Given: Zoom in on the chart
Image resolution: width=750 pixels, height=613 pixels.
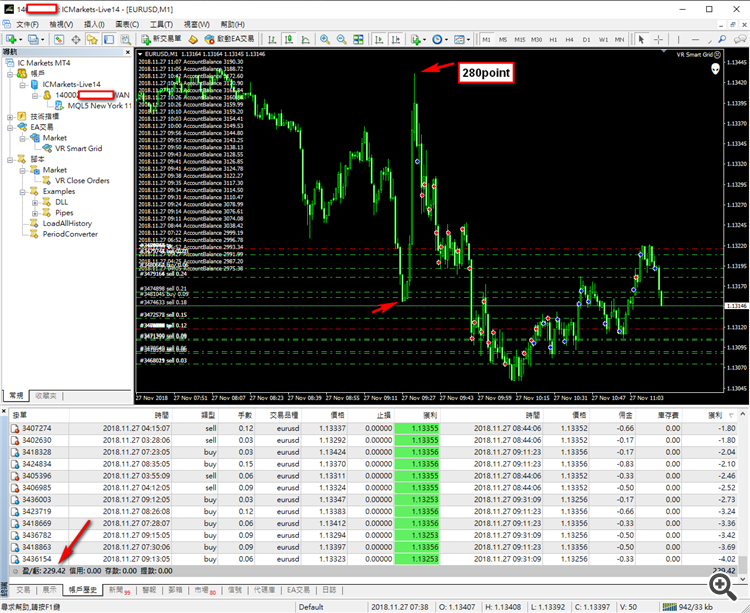Looking at the screenshot, I should point(325,39).
